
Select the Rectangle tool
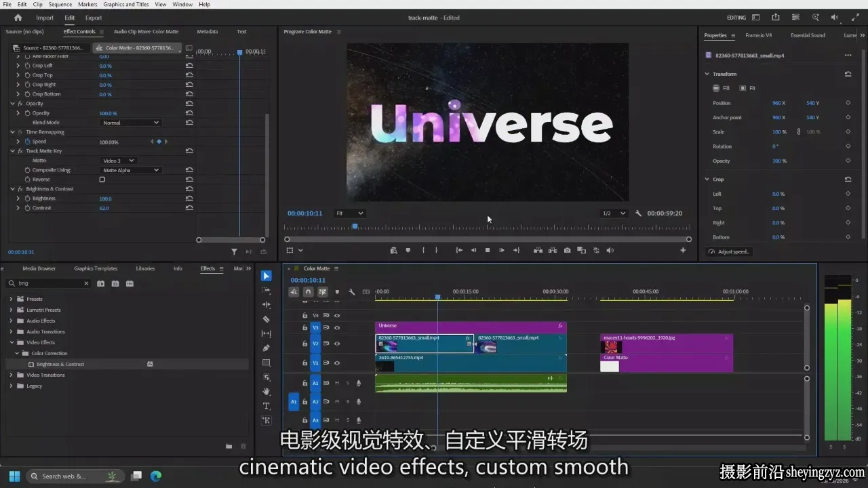pyautogui.click(x=267, y=363)
